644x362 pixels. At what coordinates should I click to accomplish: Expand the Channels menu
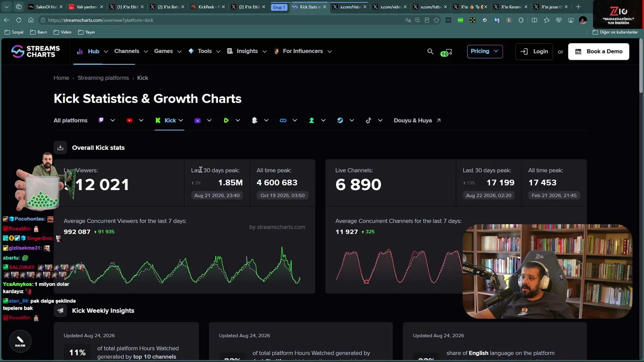click(131, 51)
